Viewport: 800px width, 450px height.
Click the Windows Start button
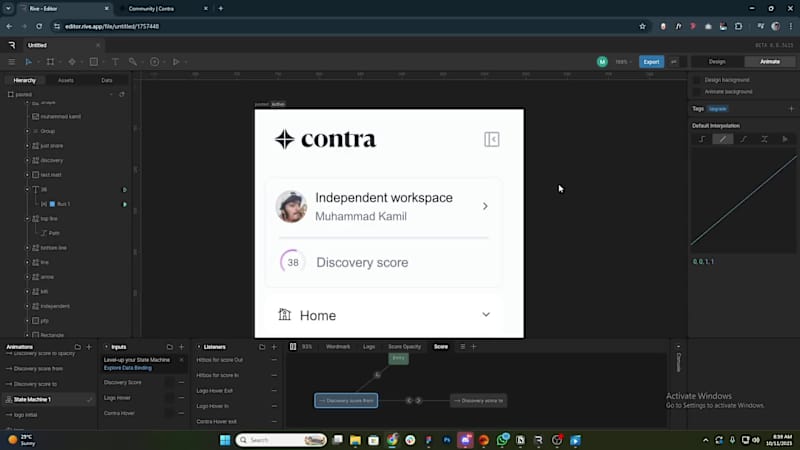(x=225, y=440)
